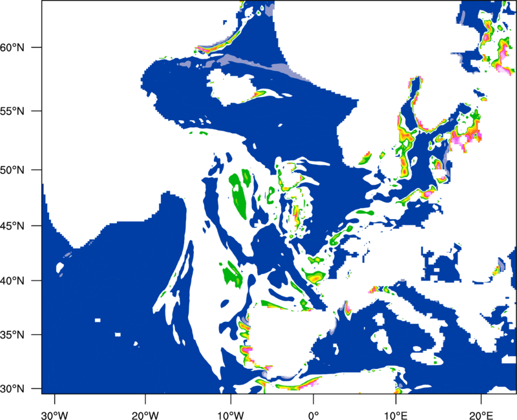Click the 55°N latitude axis label
The image size is (517, 420).
[x=20, y=110]
